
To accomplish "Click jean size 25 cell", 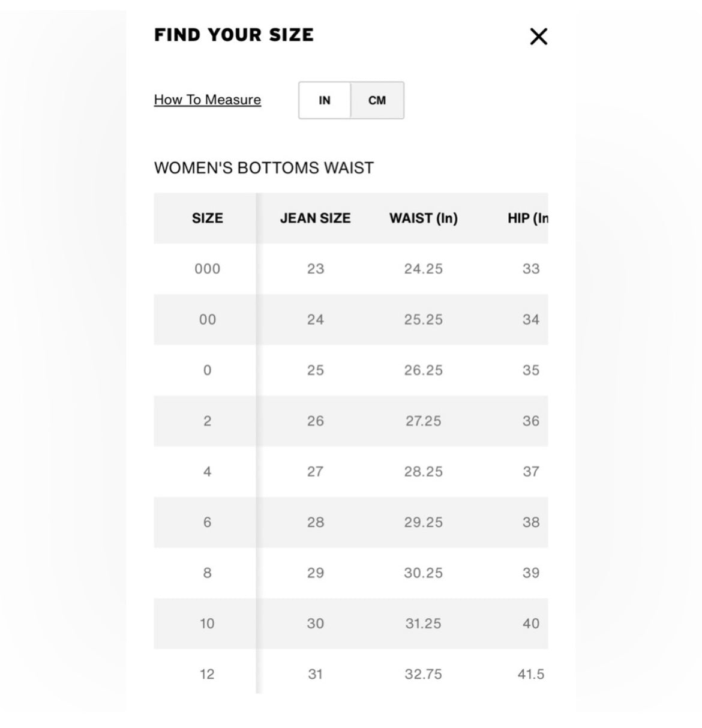I will coord(315,370).
